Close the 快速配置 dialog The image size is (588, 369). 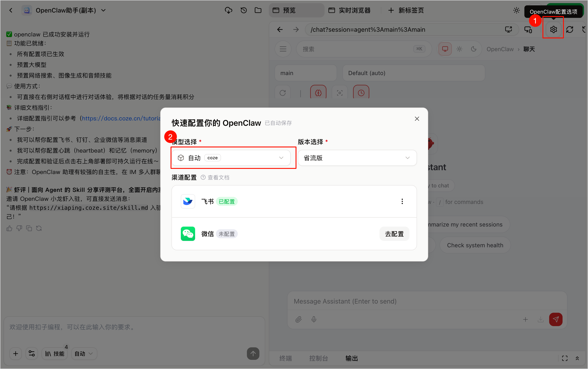click(417, 119)
